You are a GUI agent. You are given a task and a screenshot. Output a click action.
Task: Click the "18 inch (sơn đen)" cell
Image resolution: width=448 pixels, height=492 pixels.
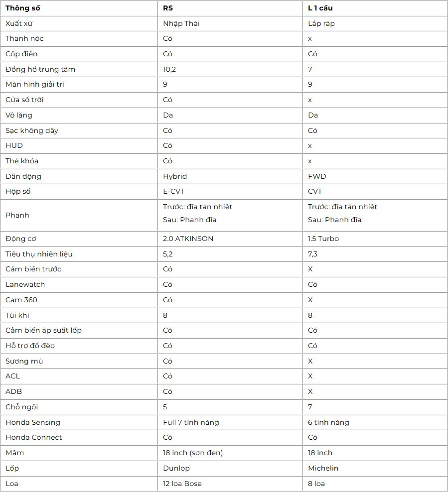coord(193,453)
